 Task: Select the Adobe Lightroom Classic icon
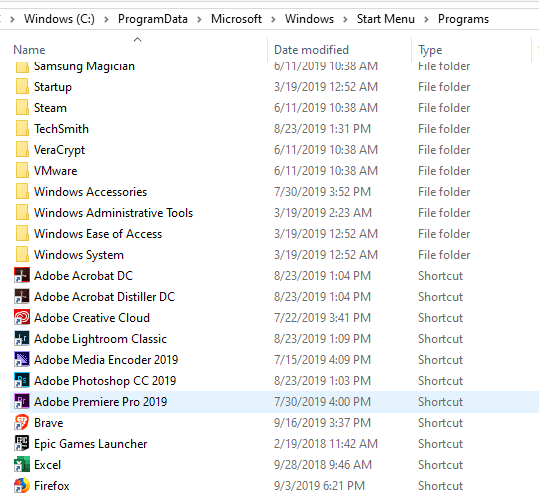pos(22,339)
